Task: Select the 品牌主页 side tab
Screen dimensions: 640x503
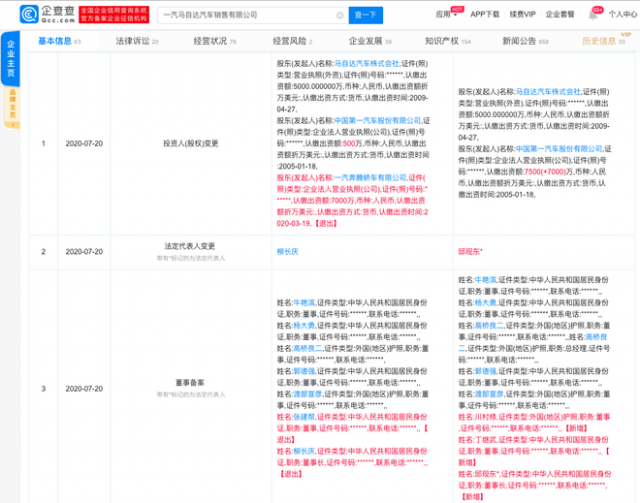Action: (x=12, y=107)
